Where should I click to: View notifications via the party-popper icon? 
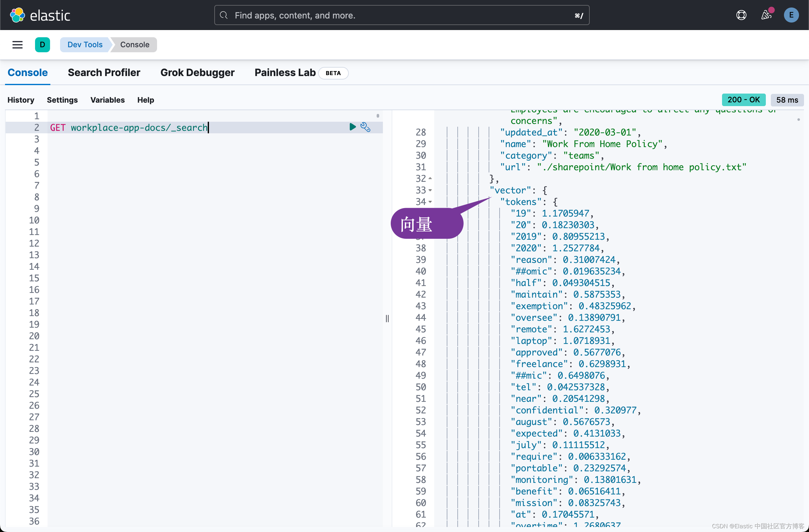tap(766, 15)
